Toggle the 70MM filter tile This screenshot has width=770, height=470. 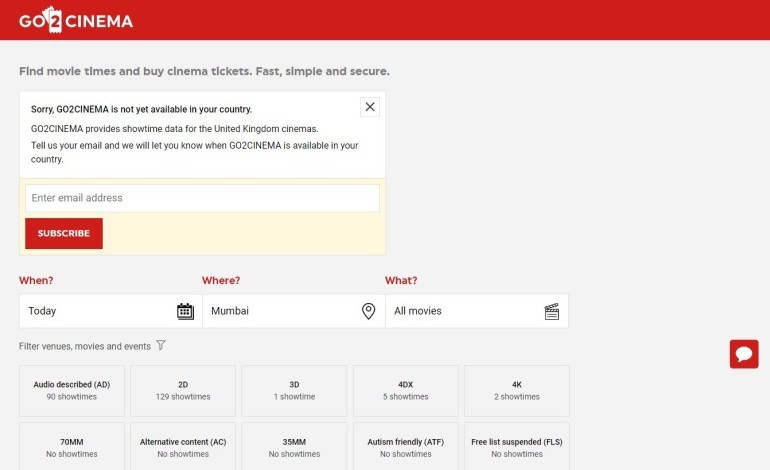click(x=72, y=446)
